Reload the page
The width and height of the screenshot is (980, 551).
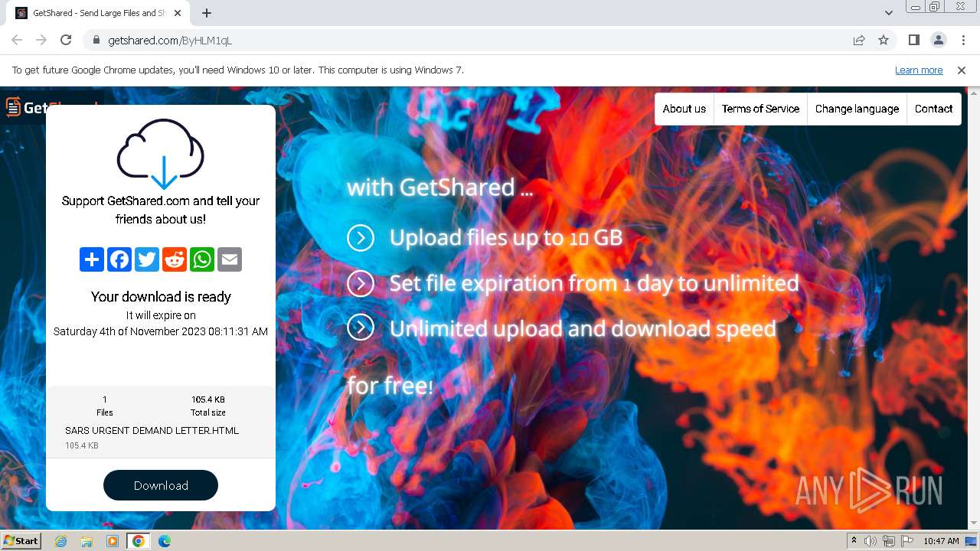tap(66, 40)
